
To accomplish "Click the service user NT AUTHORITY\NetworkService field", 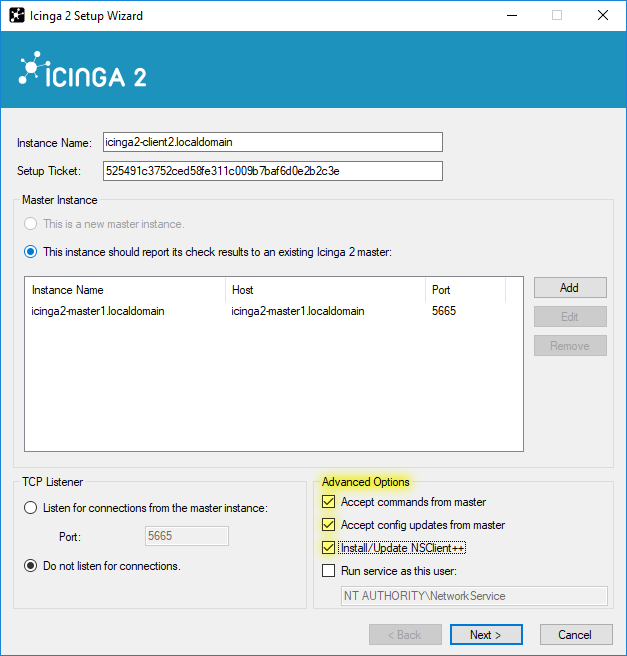I will click(474, 596).
